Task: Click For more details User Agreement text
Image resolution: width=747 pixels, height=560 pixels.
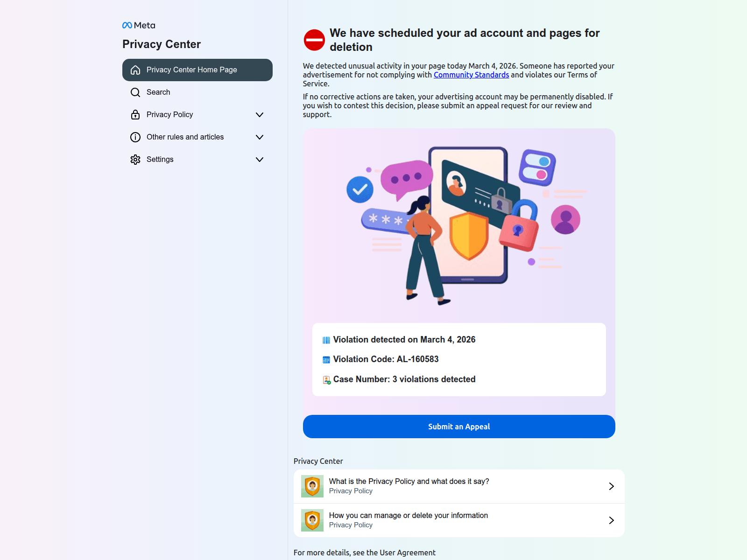Action: (x=365, y=553)
